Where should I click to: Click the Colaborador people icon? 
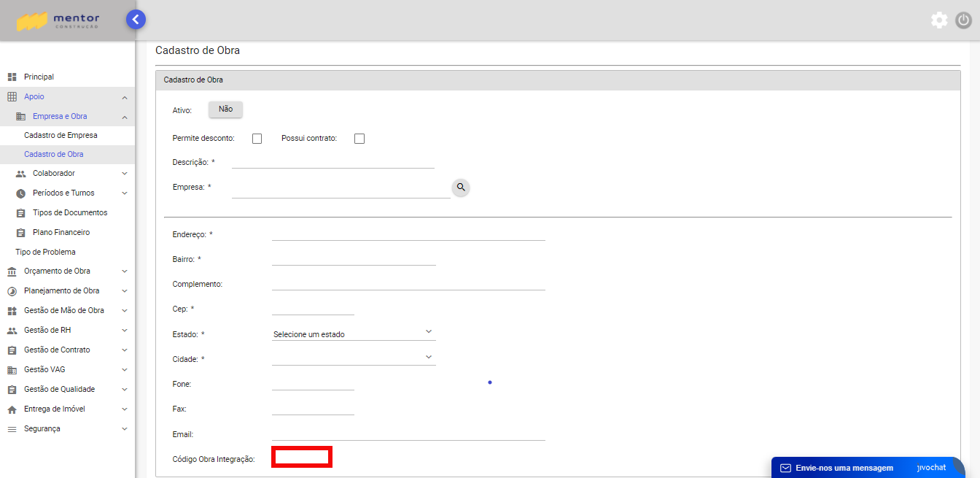click(20, 174)
